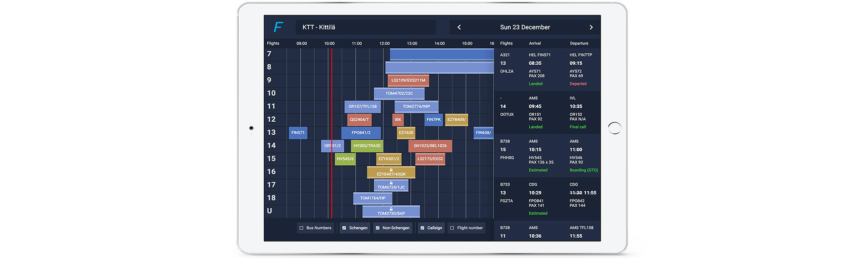Select flight bar FPO841/2
This screenshot has width=868, height=258.
point(361,132)
